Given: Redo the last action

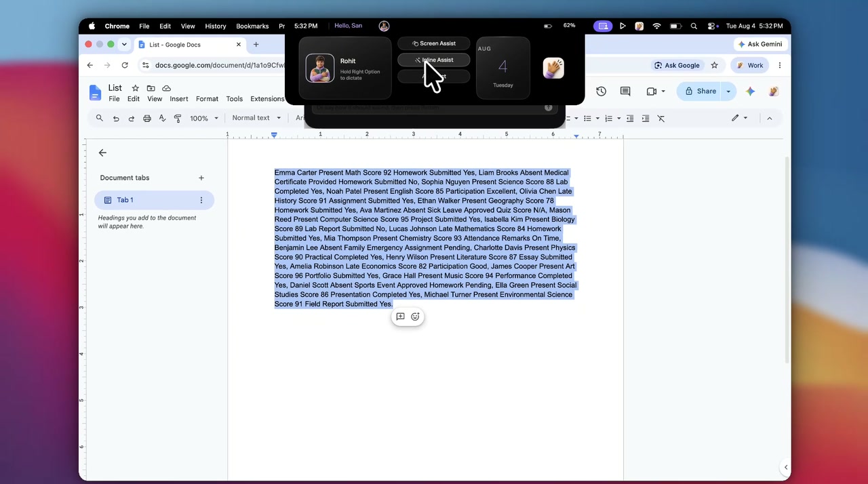Looking at the screenshot, I should [x=132, y=119].
